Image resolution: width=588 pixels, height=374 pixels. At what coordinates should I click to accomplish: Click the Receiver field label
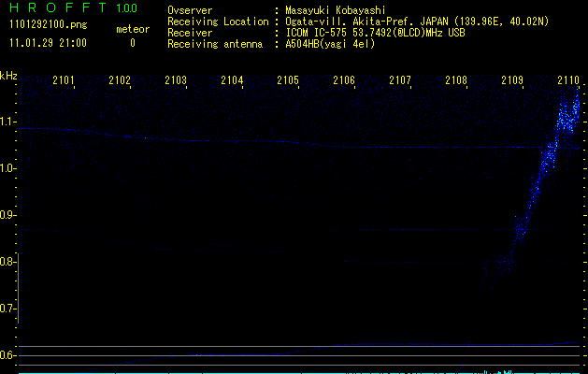click(190, 33)
